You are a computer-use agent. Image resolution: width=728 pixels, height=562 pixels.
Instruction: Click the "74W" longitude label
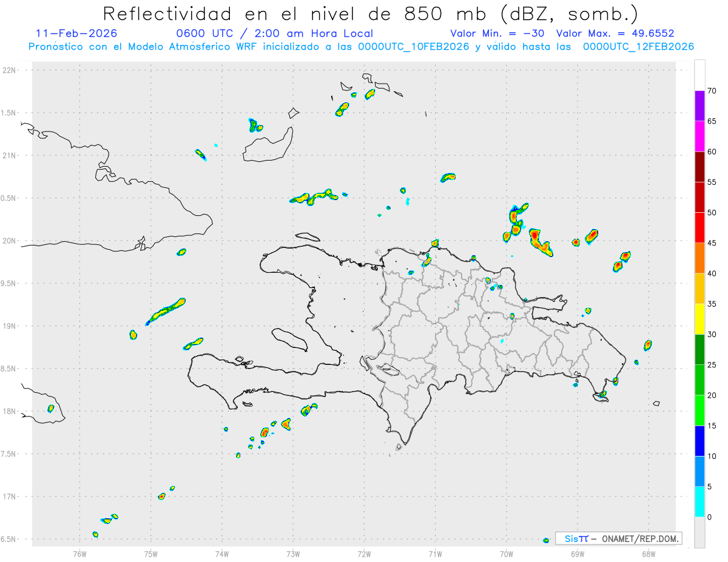click(x=221, y=554)
